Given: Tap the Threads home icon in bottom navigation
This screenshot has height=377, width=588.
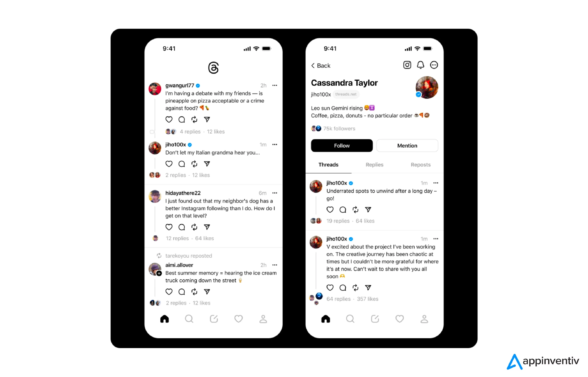Looking at the screenshot, I should (x=165, y=319).
